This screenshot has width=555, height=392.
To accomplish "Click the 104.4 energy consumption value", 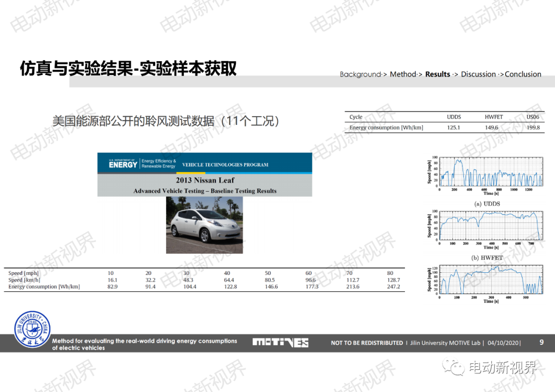I will [x=190, y=287].
